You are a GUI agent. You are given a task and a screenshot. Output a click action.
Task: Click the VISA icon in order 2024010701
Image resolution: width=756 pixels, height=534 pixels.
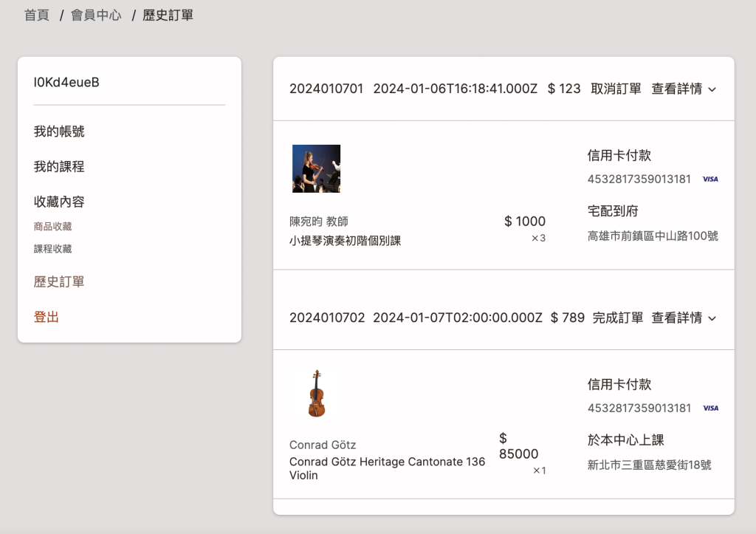709,179
